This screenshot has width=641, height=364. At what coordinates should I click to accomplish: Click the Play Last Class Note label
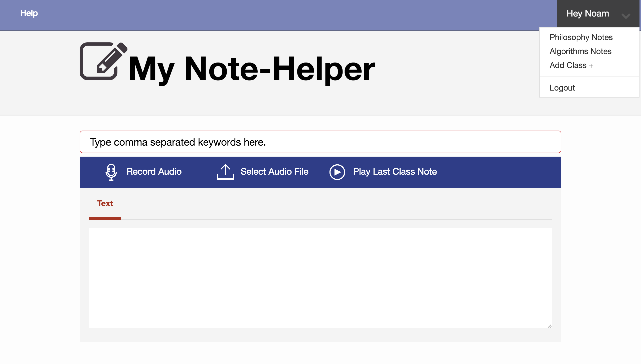click(395, 172)
